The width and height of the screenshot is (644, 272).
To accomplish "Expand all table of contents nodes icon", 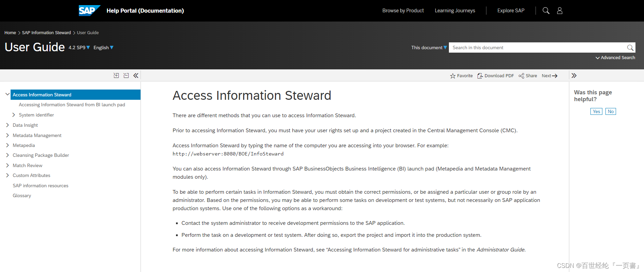I will coord(116,76).
